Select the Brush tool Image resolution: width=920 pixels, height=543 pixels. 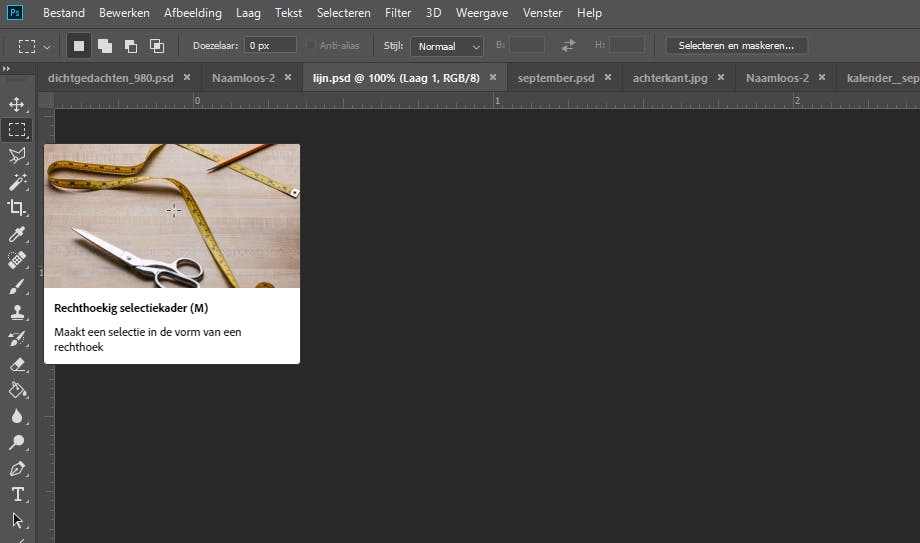pyautogui.click(x=16, y=286)
